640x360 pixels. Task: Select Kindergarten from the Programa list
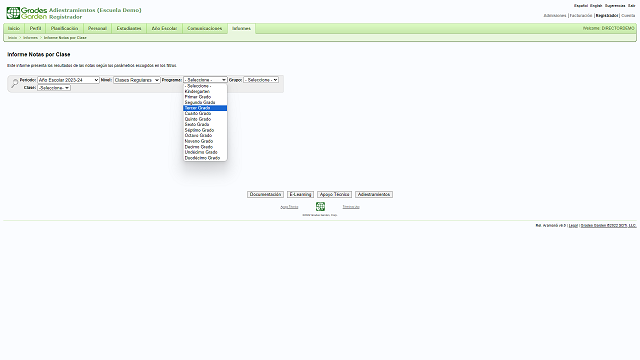pyautogui.click(x=205, y=91)
